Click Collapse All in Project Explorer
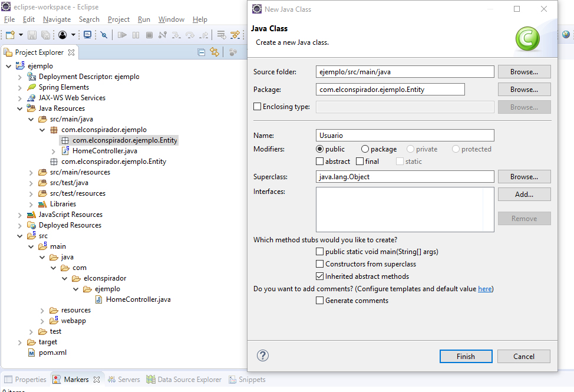Image resolution: width=574 pixels, height=392 pixels. point(202,52)
